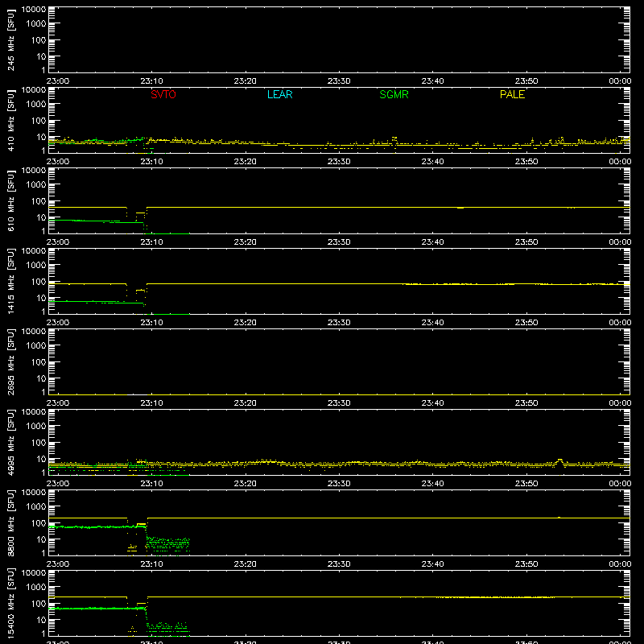Select 23:30 time label below 1415 MHz panel
This screenshot has height=644, width=644.
[x=339, y=323]
